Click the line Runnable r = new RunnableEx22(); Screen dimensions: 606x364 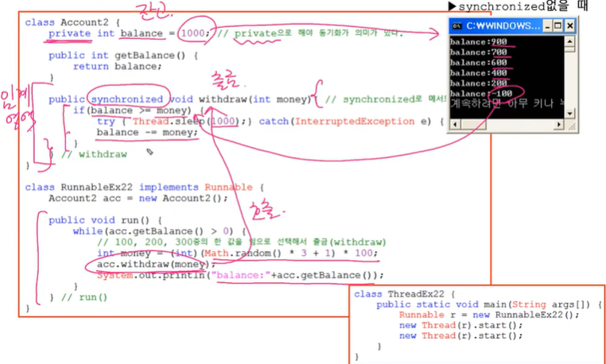coord(489,316)
